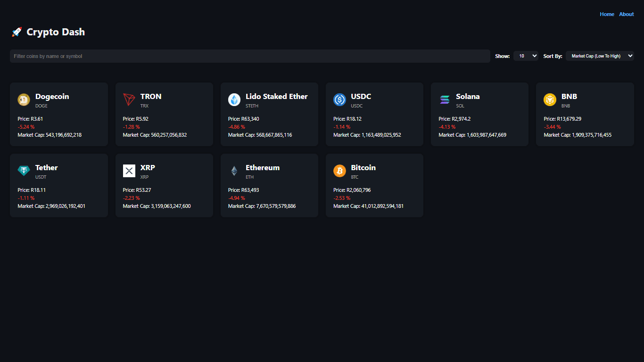Screen dimensions: 644x362
Task: Open the Show count dropdown
Action: [526, 56]
